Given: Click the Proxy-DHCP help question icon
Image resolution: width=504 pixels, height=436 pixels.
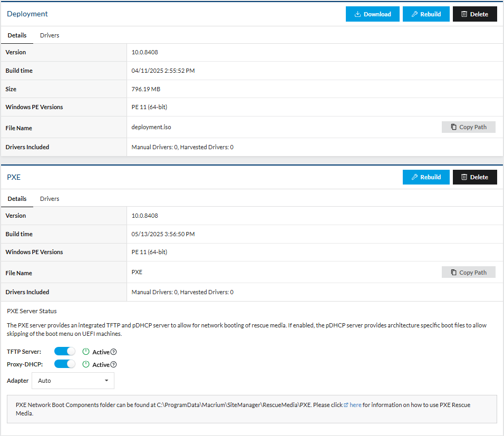Looking at the screenshot, I should pos(113,365).
